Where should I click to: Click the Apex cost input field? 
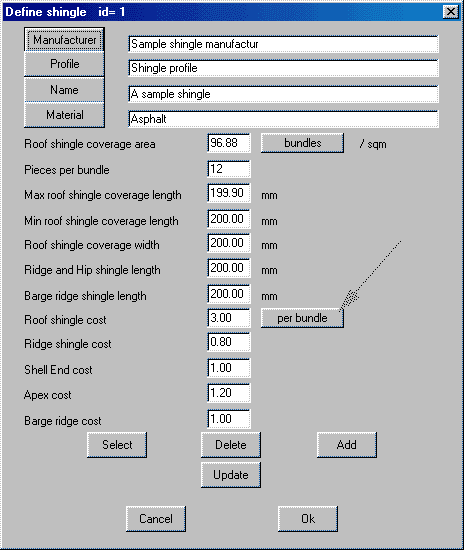coord(229,393)
